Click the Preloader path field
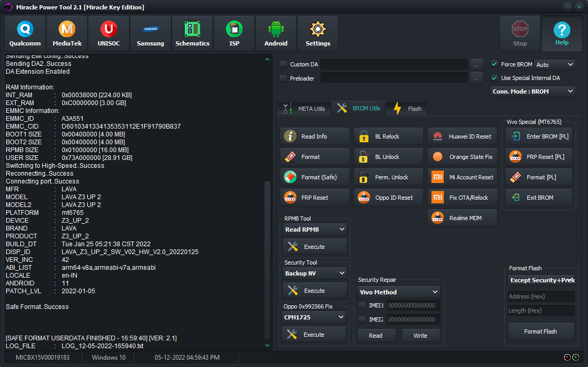 coord(394,78)
